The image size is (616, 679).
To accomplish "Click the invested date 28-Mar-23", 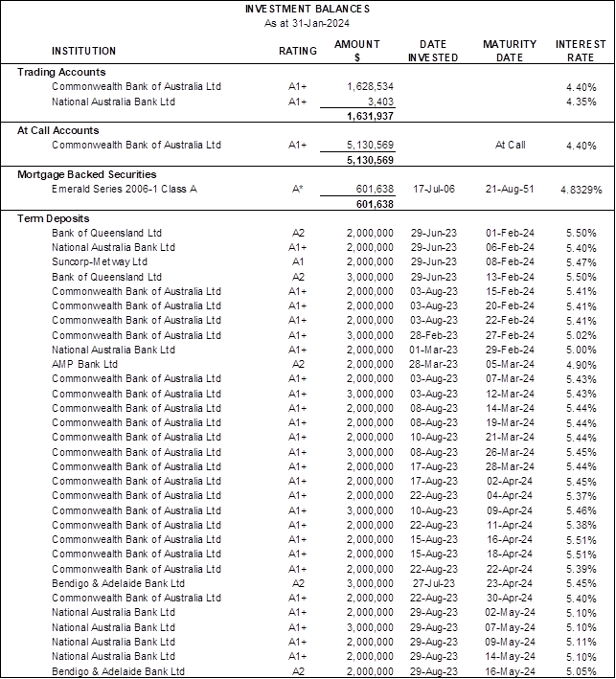I will pos(434,364).
